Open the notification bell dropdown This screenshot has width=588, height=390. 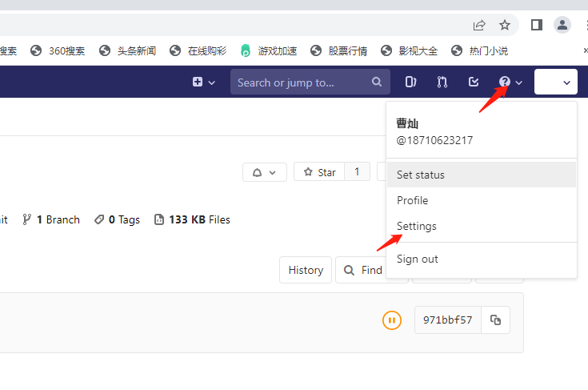(x=265, y=172)
